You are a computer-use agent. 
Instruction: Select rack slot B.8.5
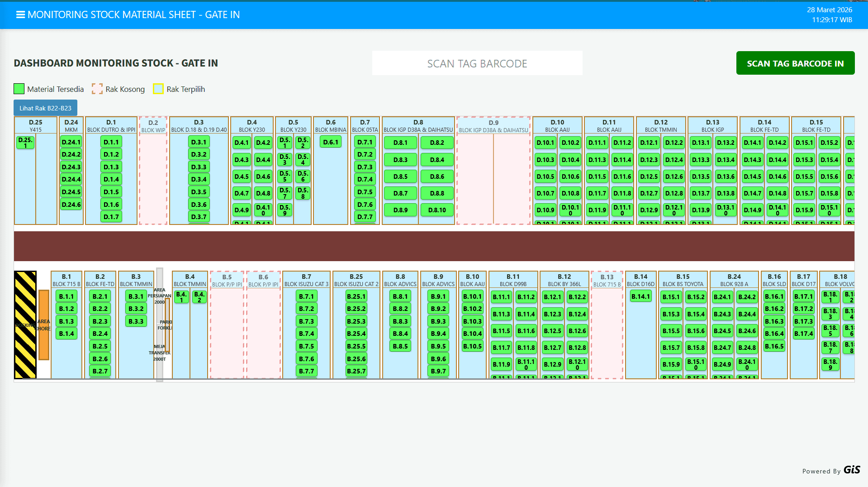tap(400, 346)
